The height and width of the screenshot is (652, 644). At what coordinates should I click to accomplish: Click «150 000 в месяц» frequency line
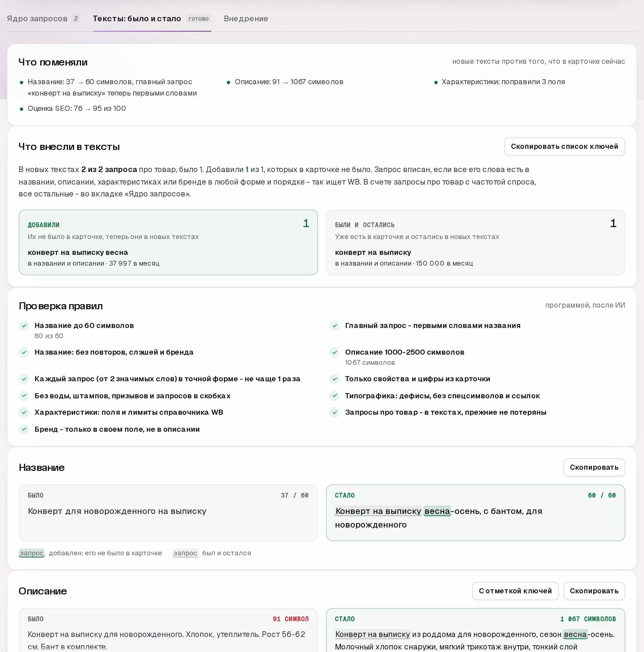[444, 263]
